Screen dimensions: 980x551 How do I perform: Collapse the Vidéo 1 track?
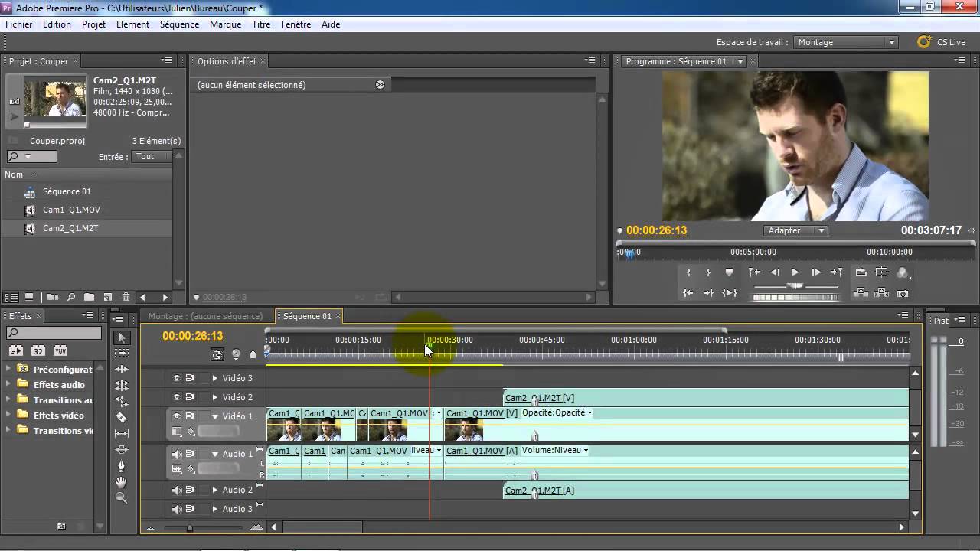click(215, 416)
